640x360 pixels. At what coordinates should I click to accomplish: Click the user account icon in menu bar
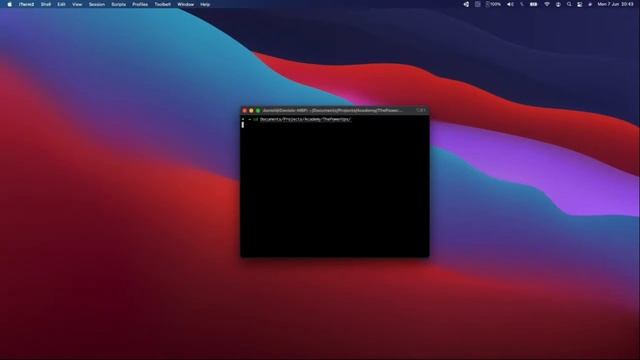[558, 4]
